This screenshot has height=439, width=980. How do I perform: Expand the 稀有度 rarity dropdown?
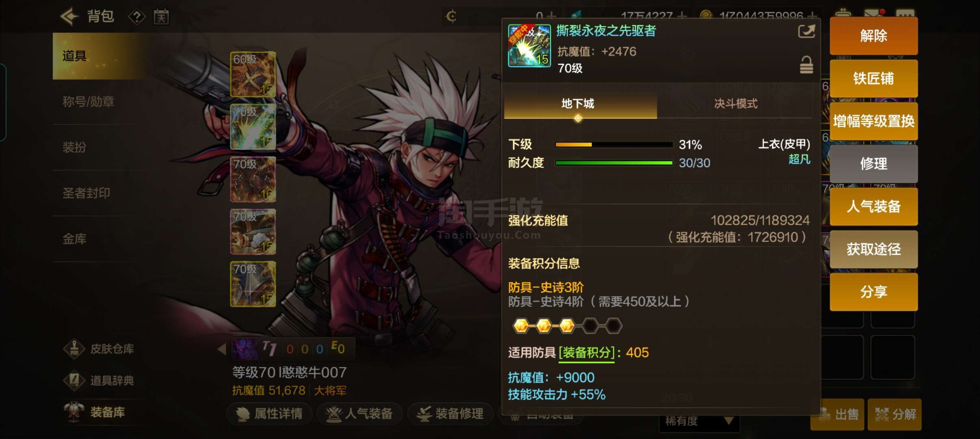pyautogui.click(x=699, y=421)
